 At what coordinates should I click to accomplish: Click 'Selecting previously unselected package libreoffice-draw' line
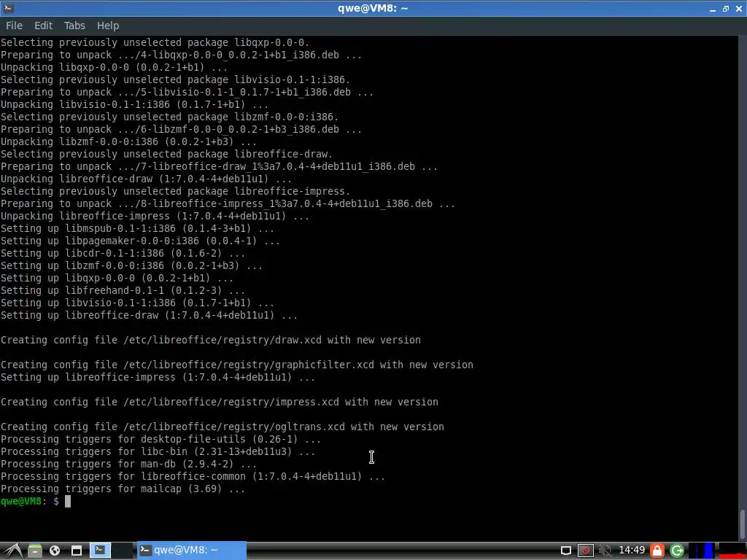coord(167,155)
